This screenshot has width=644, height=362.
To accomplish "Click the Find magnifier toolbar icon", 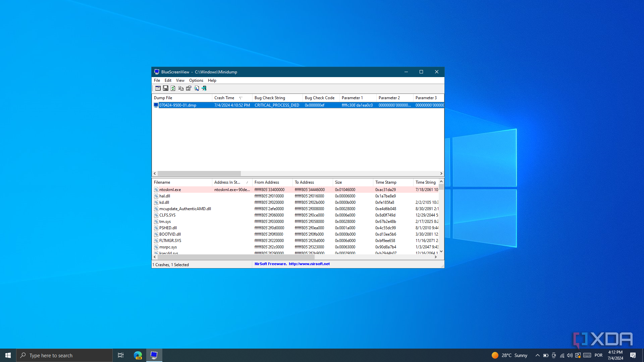I will pos(197,88).
